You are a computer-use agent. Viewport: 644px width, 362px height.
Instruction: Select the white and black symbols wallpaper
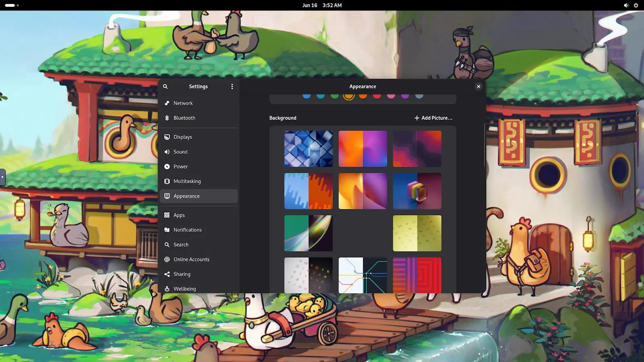(309, 276)
